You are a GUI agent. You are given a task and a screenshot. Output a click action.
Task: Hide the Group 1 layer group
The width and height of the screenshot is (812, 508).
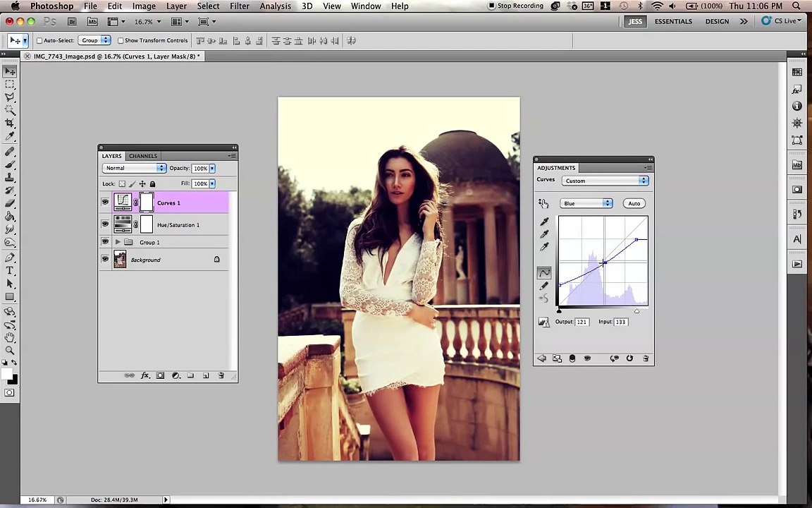(x=105, y=241)
